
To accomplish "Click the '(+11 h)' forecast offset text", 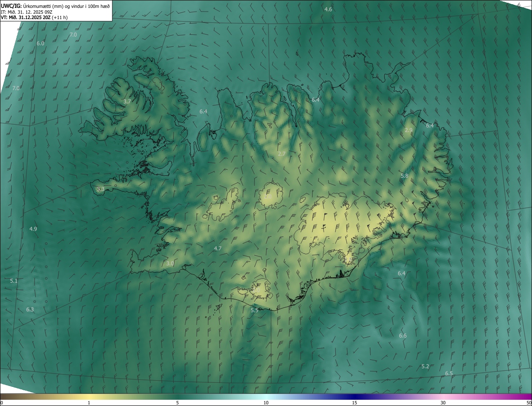I will coord(60,17).
